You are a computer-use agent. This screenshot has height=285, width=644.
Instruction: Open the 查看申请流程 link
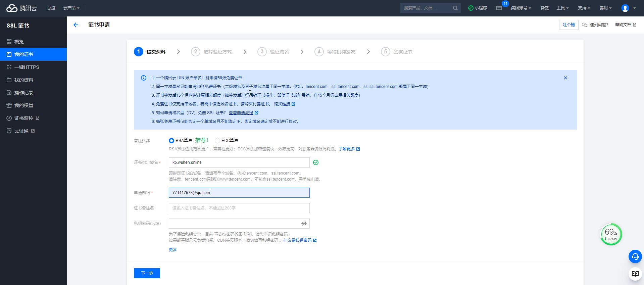[x=241, y=113]
